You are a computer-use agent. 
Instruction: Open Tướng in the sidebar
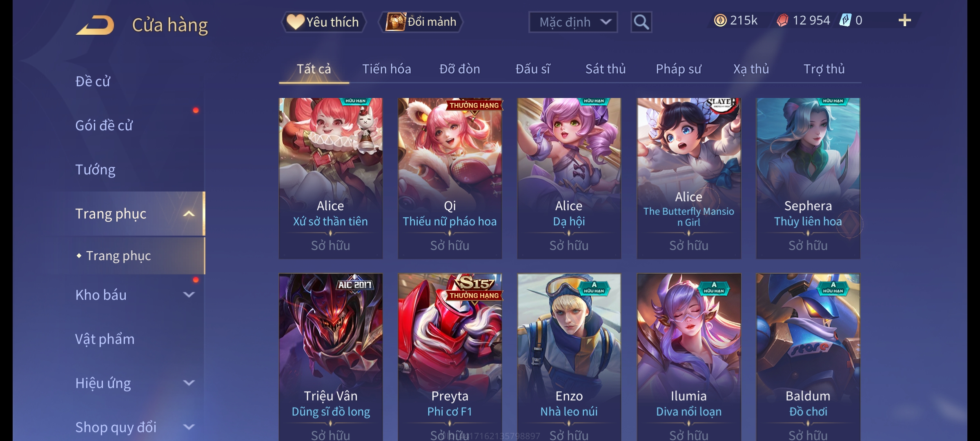[95, 169]
